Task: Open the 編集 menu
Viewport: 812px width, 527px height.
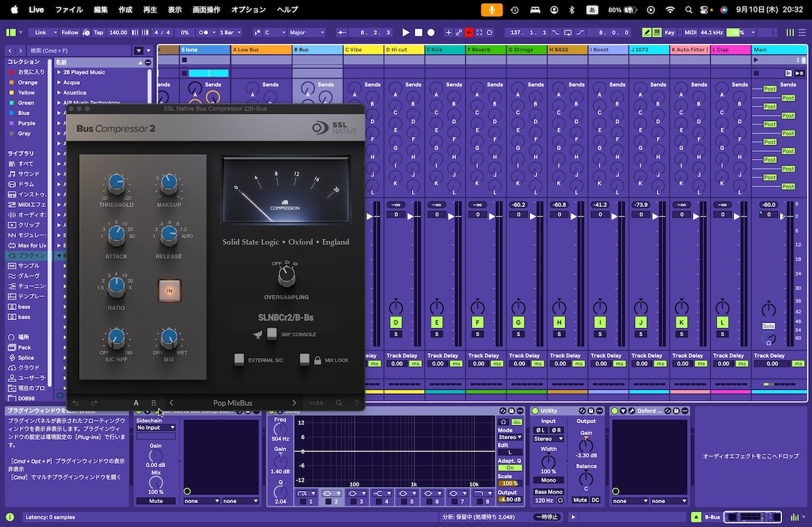Action: pyautogui.click(x=101, y=9)
